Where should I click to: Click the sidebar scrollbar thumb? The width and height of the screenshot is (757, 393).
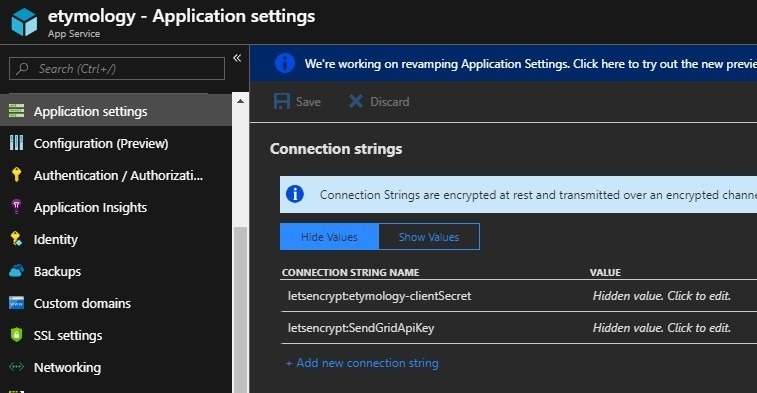pos(240,309)
